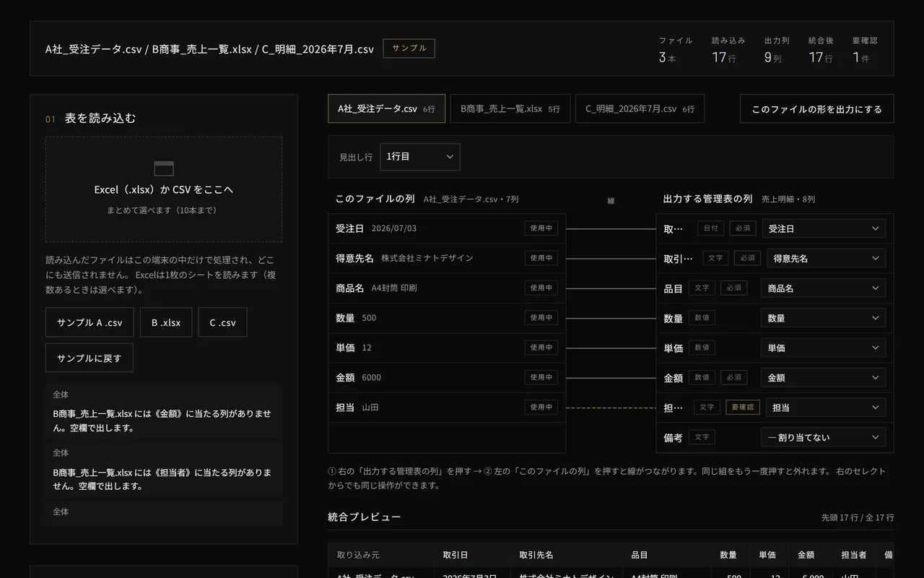Select the 品目 output column label
924x578 pixels.
(x=673, y=288)
